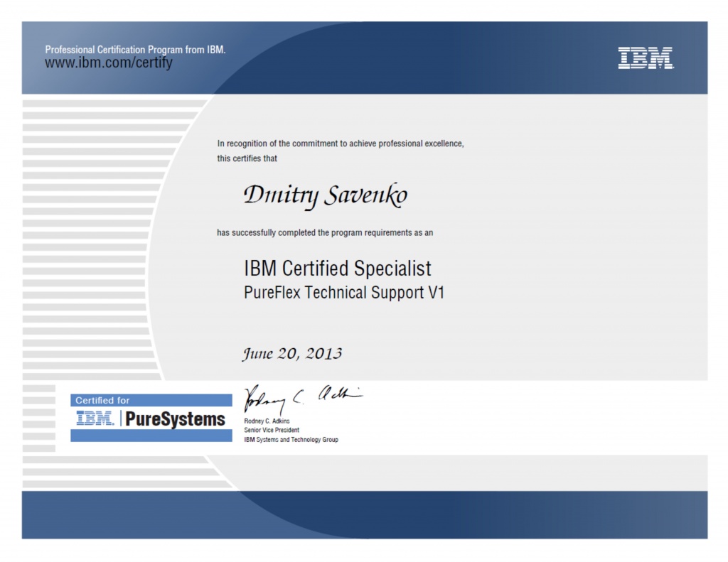This screenshot has height=562, width=728.
Task: Click the 'IBM Certified Specialist' title
Action: click(338, 269)
